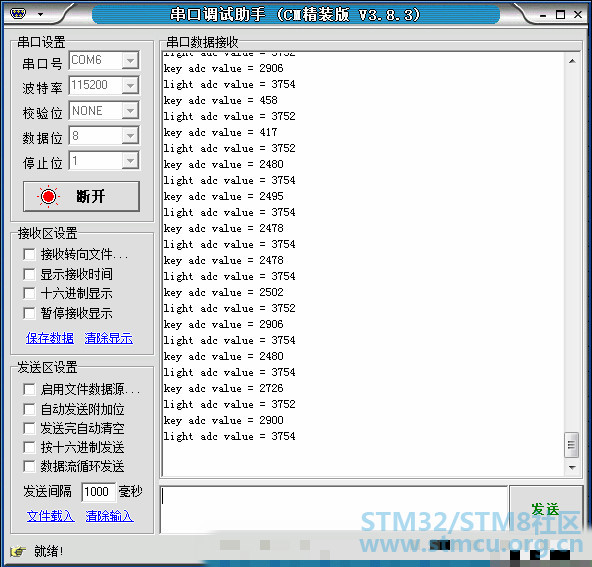Open the 停止位 1 dropdown
This screenshot has width=592, height=567.
[x=130, y=161]
